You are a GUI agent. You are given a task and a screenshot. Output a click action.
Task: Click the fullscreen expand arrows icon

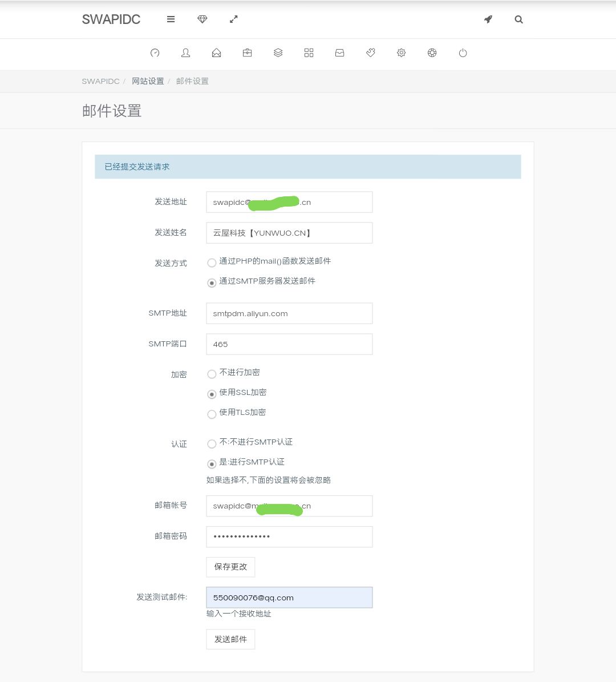[x=233, y=19]
